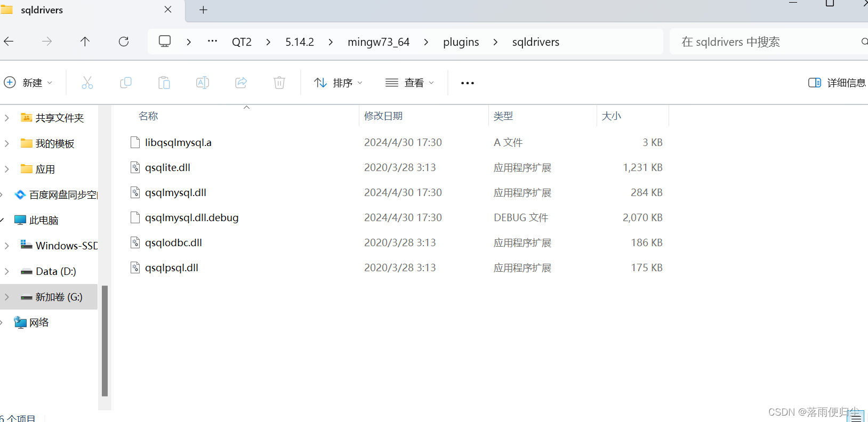Open 共享文件夹 in navigation pane
The width and height of the screenshot is (868, 422).
coord(60,118)
